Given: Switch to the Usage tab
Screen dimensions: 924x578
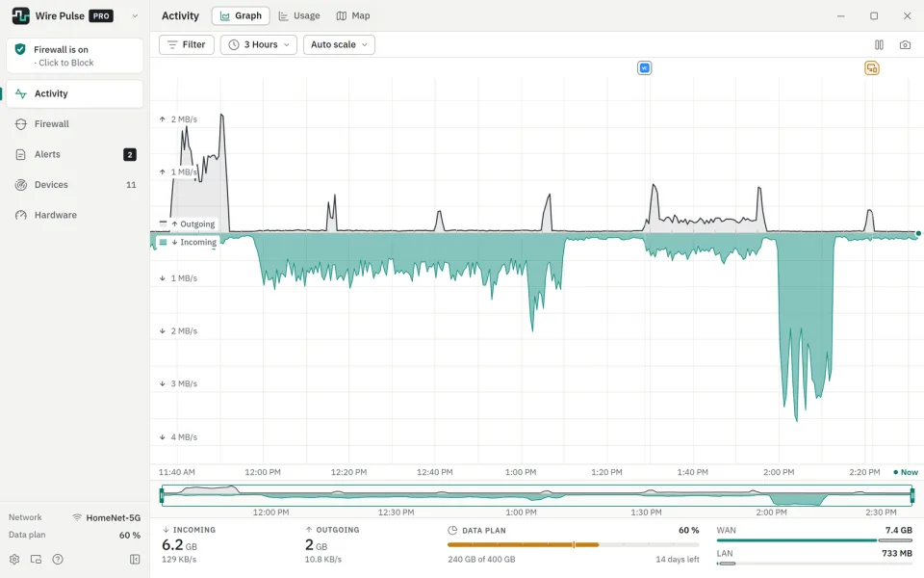Looking at the screenshot, I should 299,16.
